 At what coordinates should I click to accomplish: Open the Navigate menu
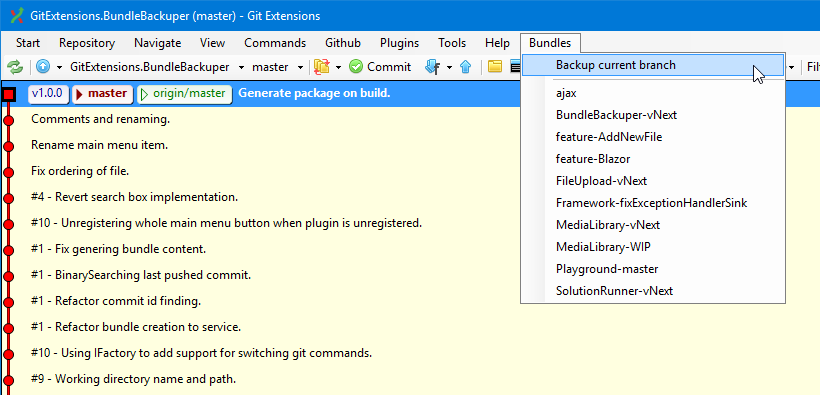(x=157, y=43)
